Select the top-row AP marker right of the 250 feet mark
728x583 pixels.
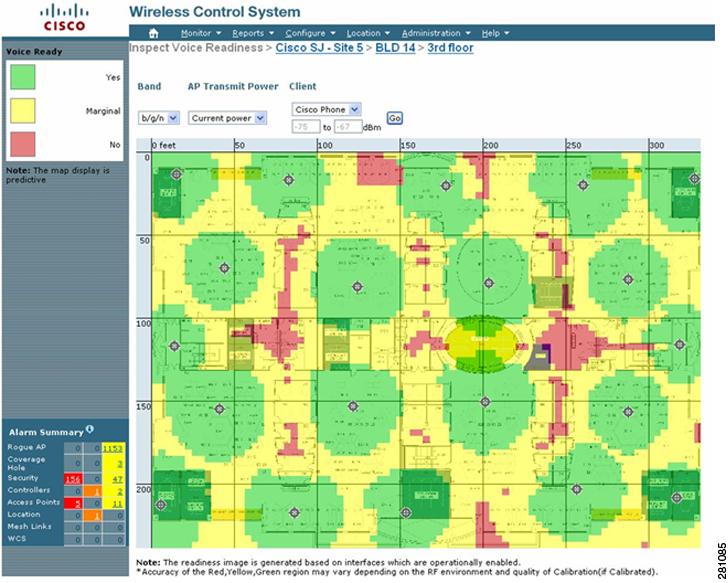(x=583, y=185)
